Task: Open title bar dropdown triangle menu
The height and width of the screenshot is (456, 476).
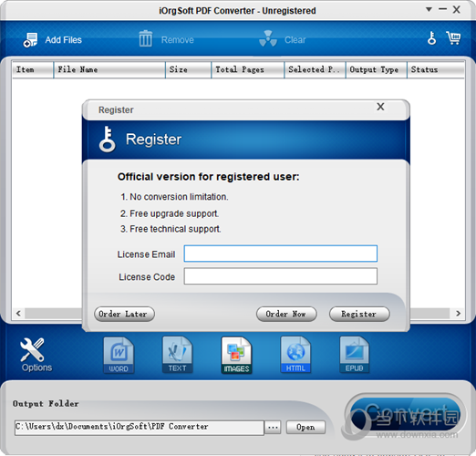Action: click(x=429, y=9)
